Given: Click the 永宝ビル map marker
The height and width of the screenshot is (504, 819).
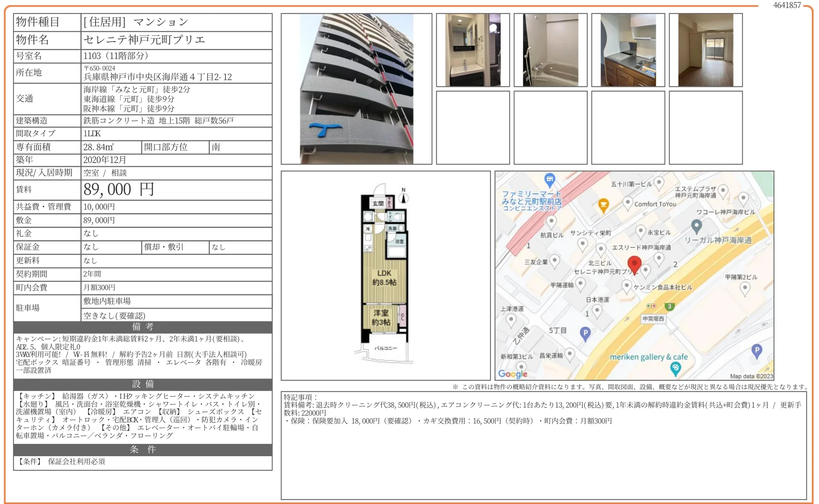Looking at the screenshot, I should [x=641, y=230].
